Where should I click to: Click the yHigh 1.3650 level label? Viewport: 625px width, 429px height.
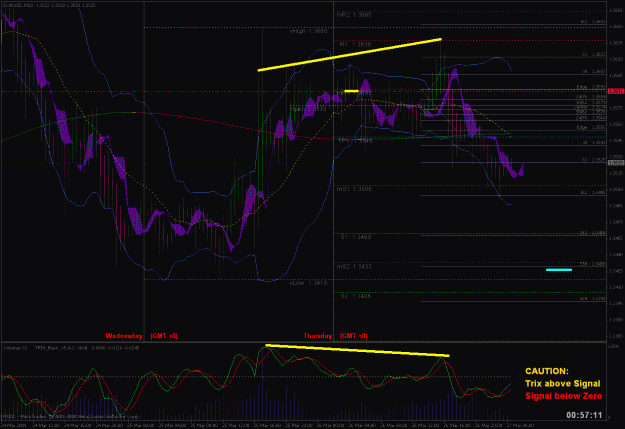pos(308,31)
